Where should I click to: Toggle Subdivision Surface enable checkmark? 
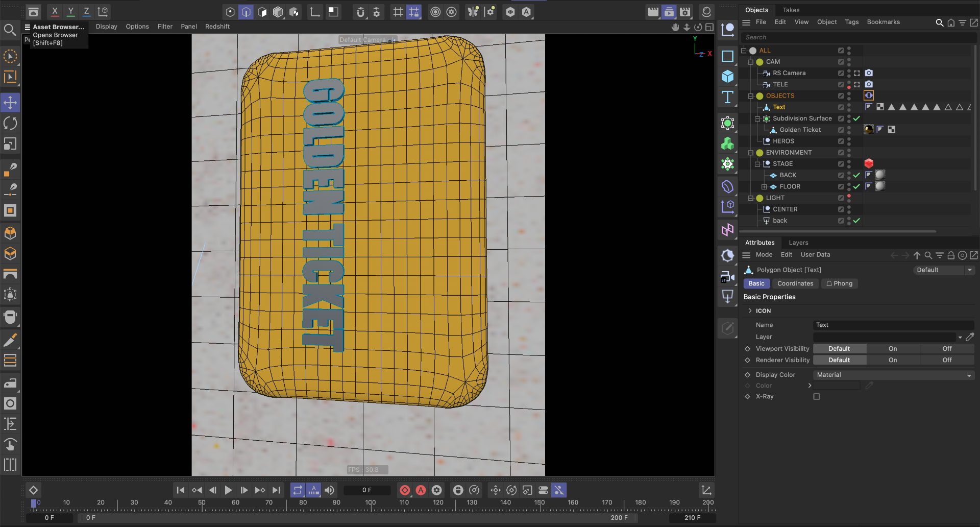(x=856, y=118)
